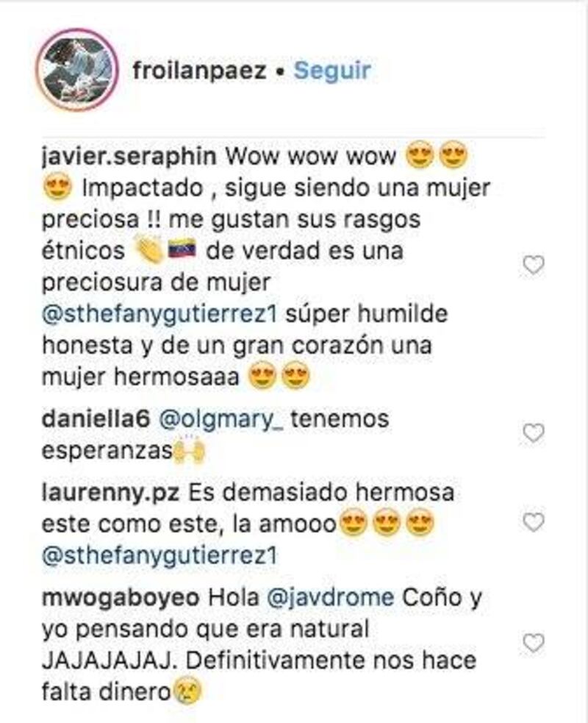The height and width of the screenshot is (723, 588).
Task: Open @sthefanygutierrez1 mention in laurenny.pz's comment
Action: [x=159, y=557]
